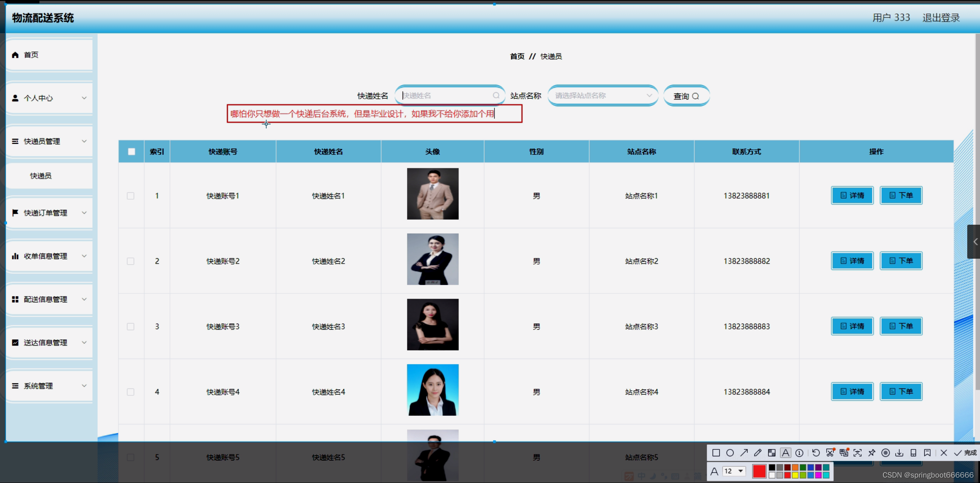This screenshot has height=483, width=980.
Task: Tick the checkbox for row 3
Action: pyautogui.click(x=131, y=327)
